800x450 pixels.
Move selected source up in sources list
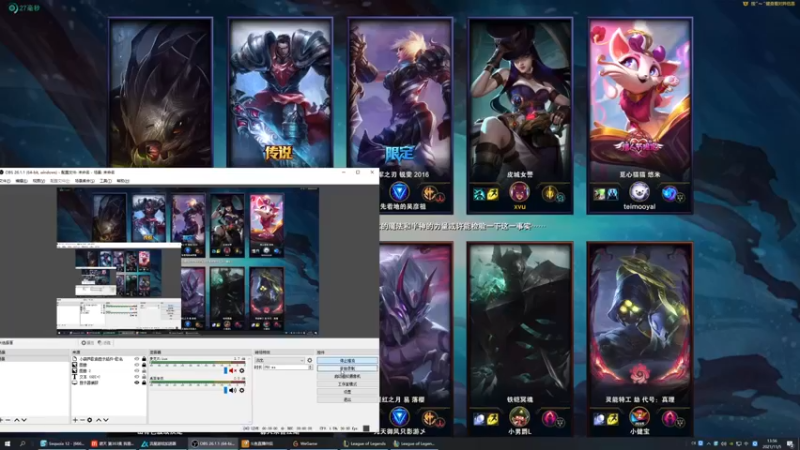tap(98, 420)
